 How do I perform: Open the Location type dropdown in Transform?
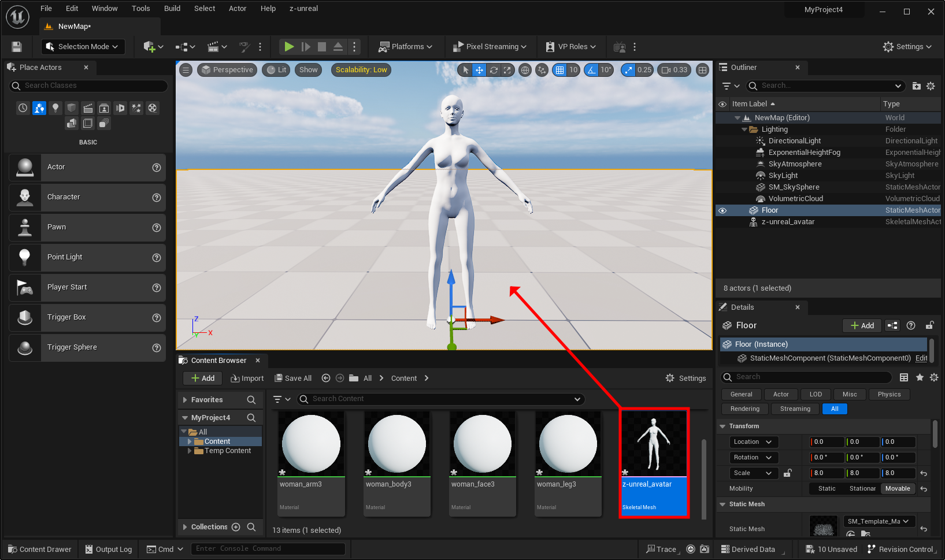click(x=754, y=442)
